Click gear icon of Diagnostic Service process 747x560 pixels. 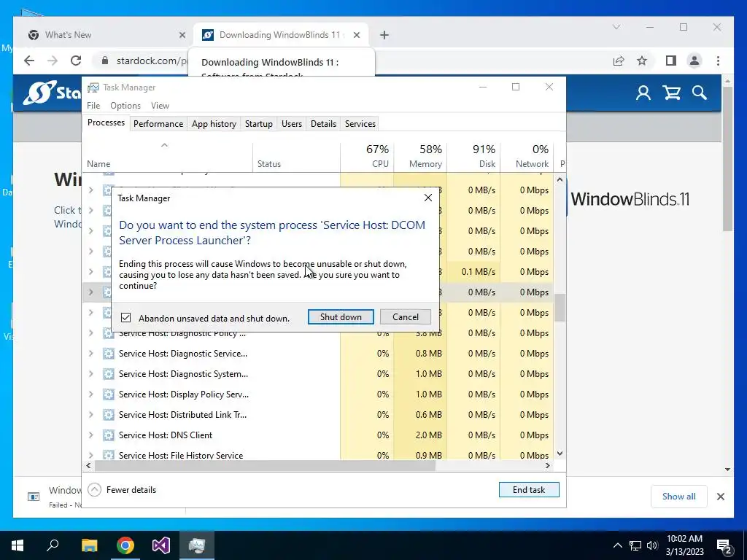pyautogui.click(x=109, y=354)
